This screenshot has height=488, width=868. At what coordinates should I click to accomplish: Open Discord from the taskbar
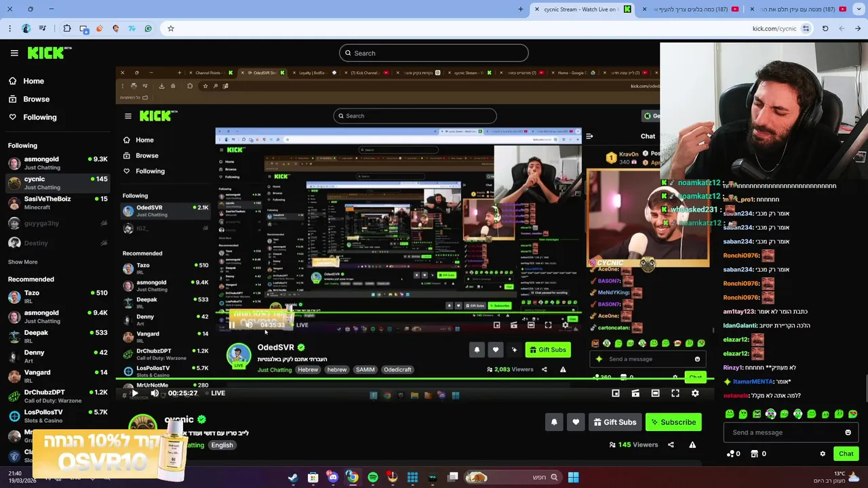[x=332, y=477]
